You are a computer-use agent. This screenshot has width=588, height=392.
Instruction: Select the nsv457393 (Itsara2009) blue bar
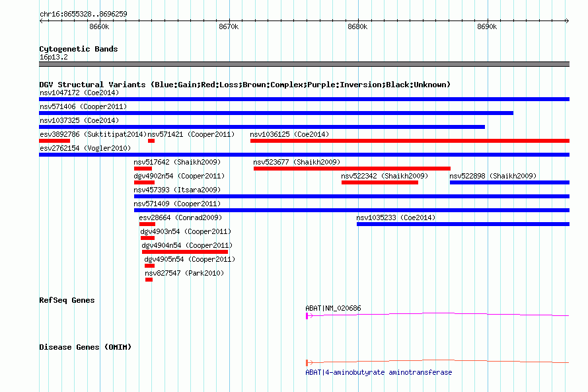[x=351, y=196]
